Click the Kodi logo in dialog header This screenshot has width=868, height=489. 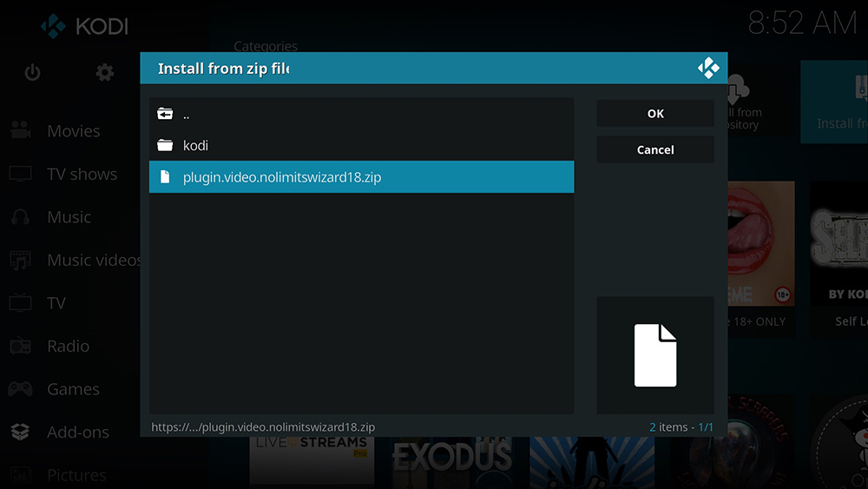tap(708, 68)
